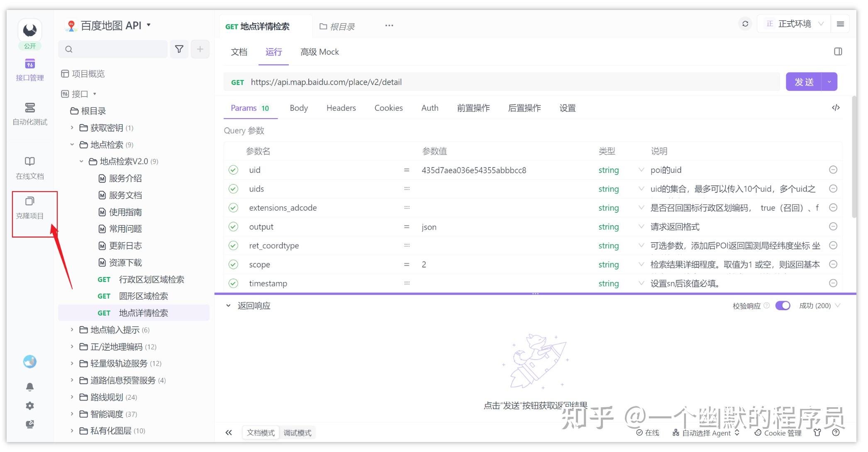Switch to the 高级 Mock tab
This screenshot has height=452, width=868.
[x=319, y=52]
